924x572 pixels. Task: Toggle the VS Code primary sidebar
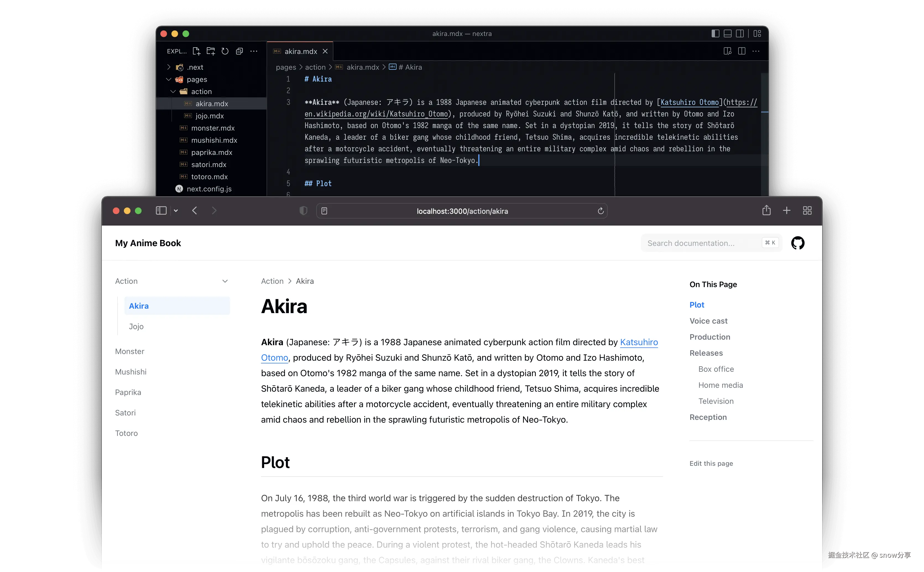[715, 34]
